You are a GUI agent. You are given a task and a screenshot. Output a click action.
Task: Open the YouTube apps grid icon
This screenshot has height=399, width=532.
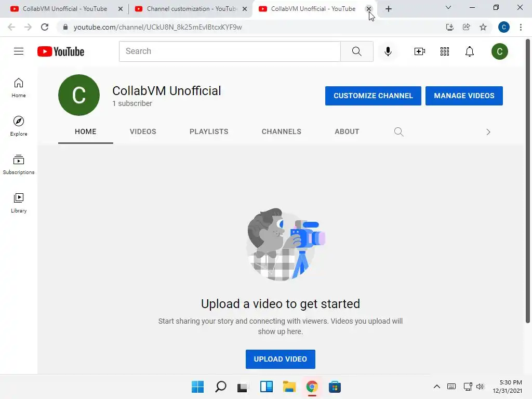[x=445, y=51]
